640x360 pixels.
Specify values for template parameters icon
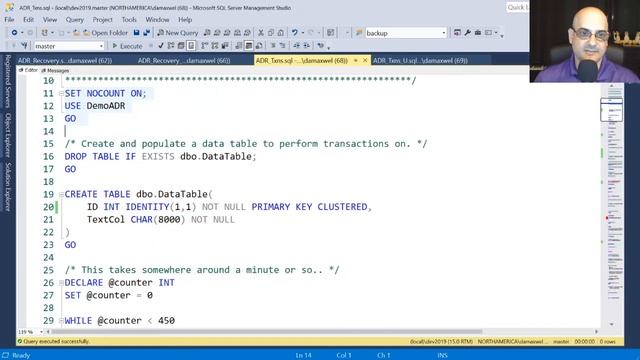coord(320,46)
